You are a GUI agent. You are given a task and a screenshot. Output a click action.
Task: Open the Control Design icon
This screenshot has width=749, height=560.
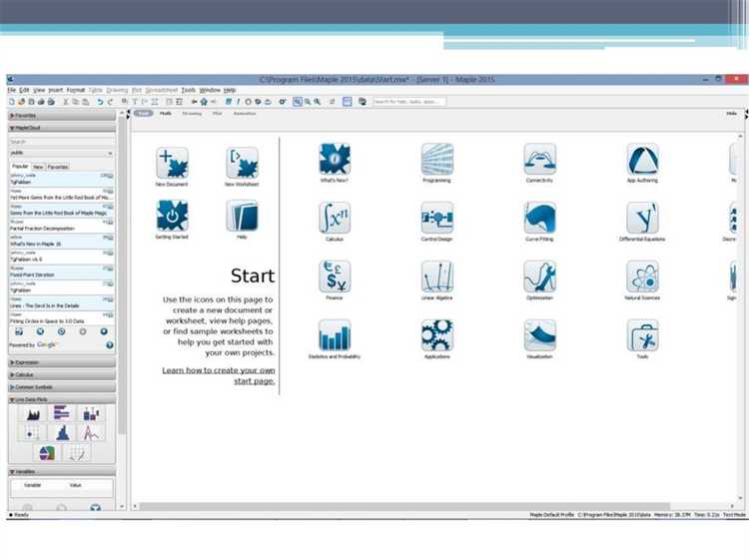437,218
